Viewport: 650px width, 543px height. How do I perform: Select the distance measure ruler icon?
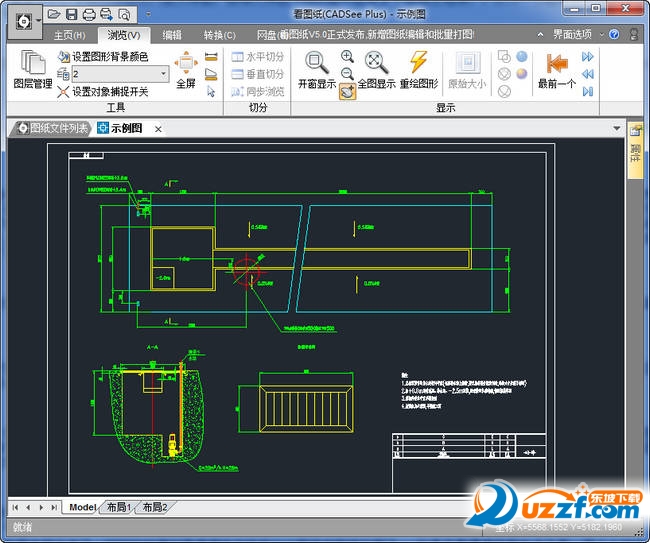211,57
